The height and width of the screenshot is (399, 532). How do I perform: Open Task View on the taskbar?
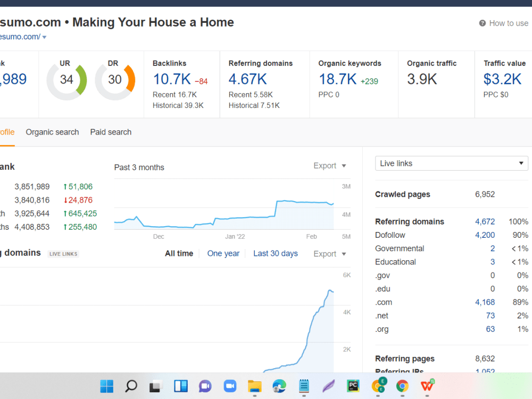(x=156, y=386)
